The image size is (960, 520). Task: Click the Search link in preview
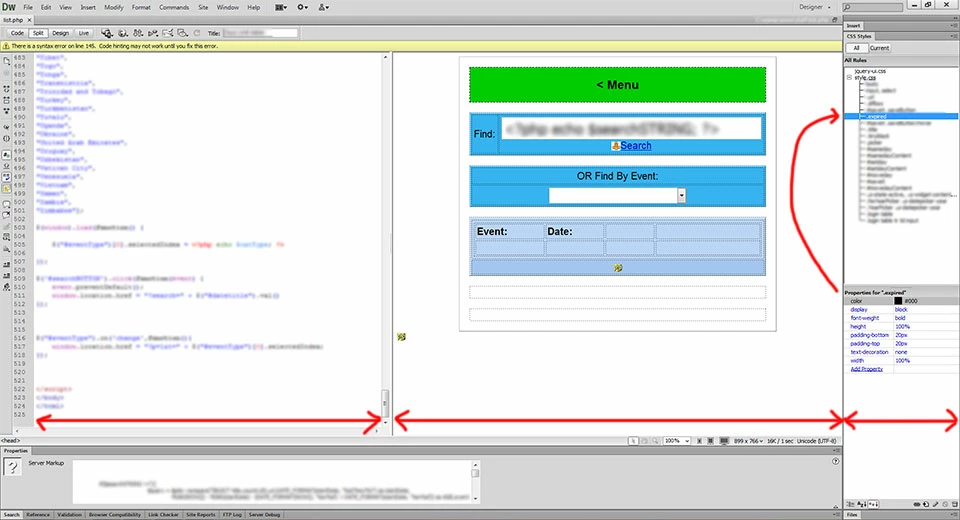tap(636, 146)
